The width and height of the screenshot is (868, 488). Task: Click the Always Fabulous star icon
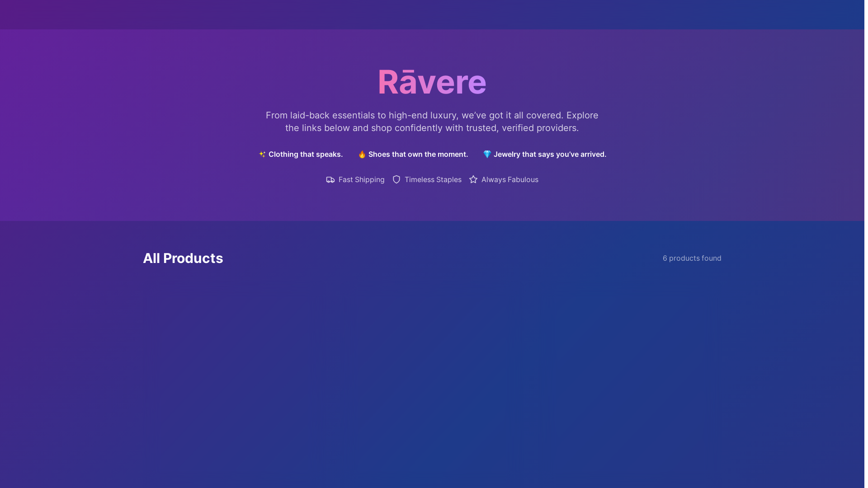473,179
